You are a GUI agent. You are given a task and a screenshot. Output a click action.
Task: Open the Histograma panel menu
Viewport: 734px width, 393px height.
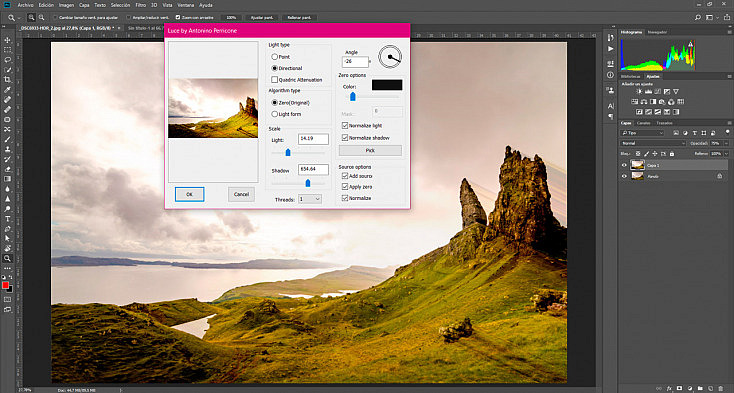[729, 32]
